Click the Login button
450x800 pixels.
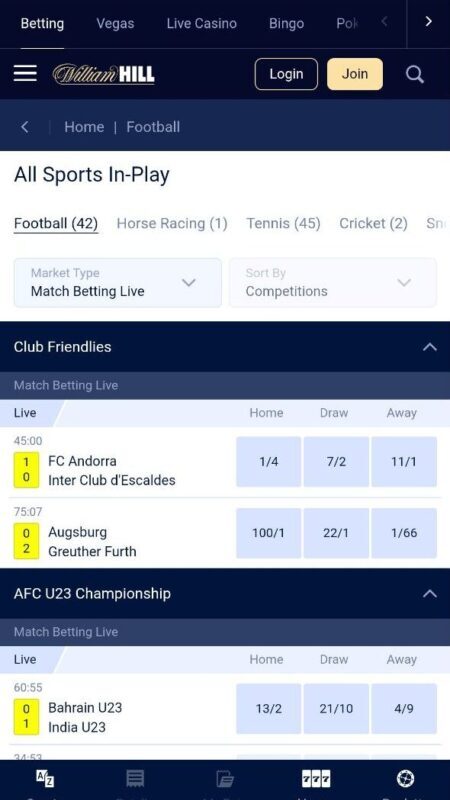(286, 74)
